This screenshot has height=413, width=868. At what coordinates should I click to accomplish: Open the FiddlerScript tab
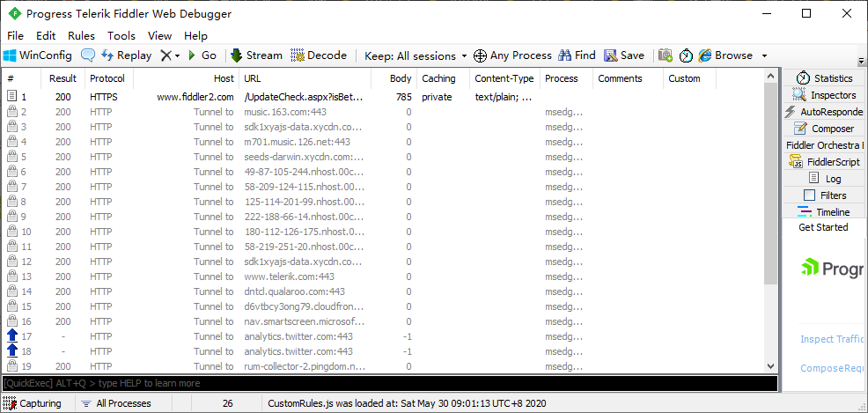point(824,162)
